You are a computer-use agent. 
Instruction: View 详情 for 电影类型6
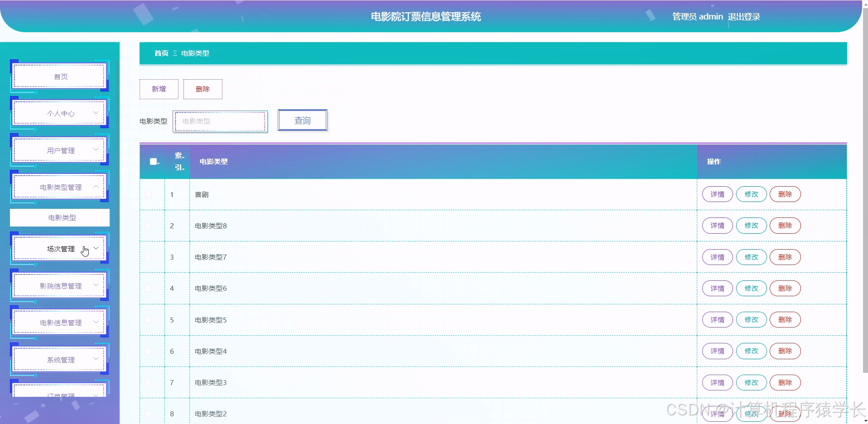click(x=718, y=288)
